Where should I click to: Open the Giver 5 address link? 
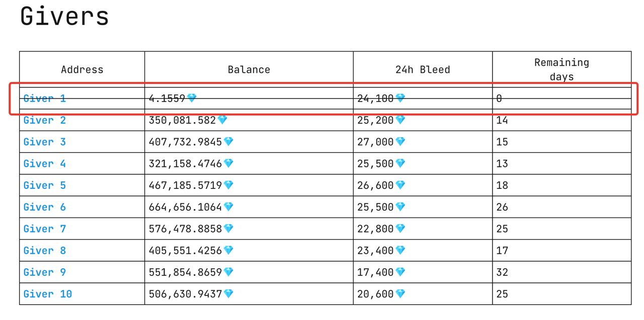click(45, 185)
